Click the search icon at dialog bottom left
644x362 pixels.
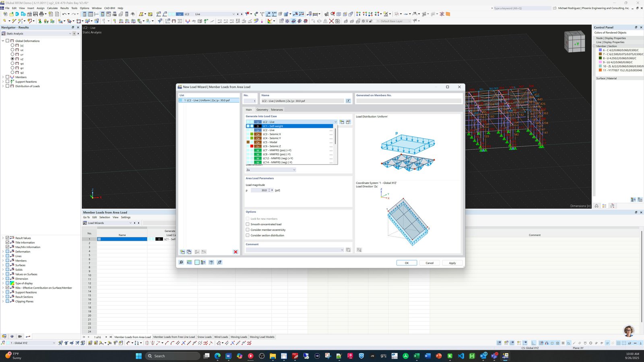(181, 262)
